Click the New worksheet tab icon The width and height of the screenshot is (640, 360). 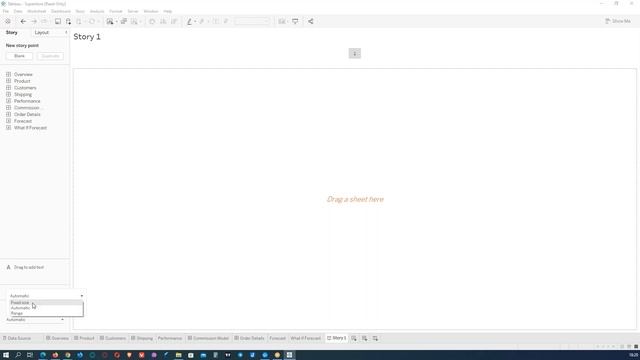point(354,338)
